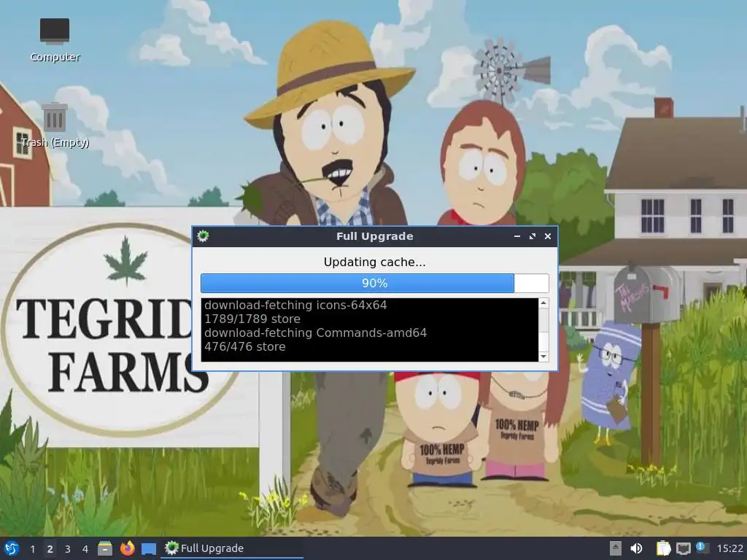747x560 pixels.
Task: Click the log's scroll down arrow
Action: [543, 357]
